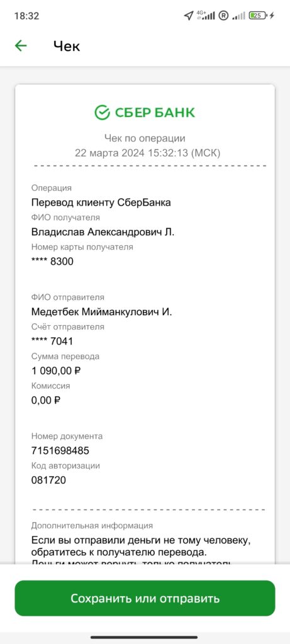Tap the location arrow status icon
Viewport: 290px width, 644px height.
click(188, 16)
